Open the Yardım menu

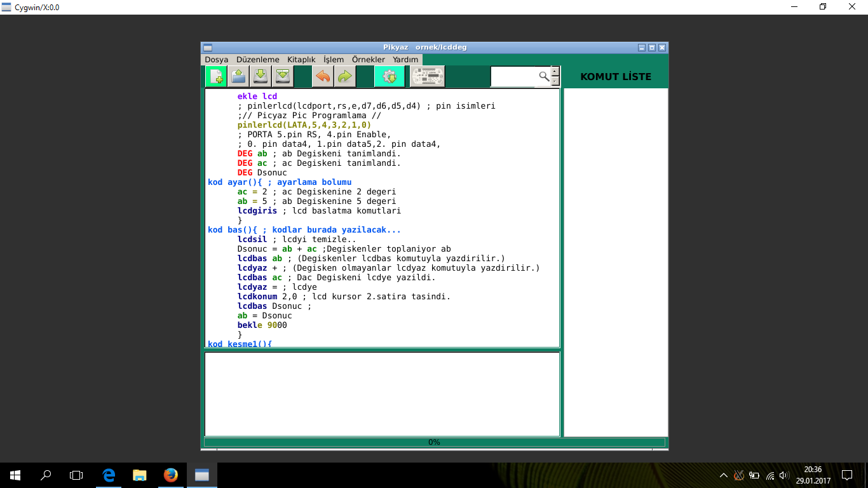405,59
